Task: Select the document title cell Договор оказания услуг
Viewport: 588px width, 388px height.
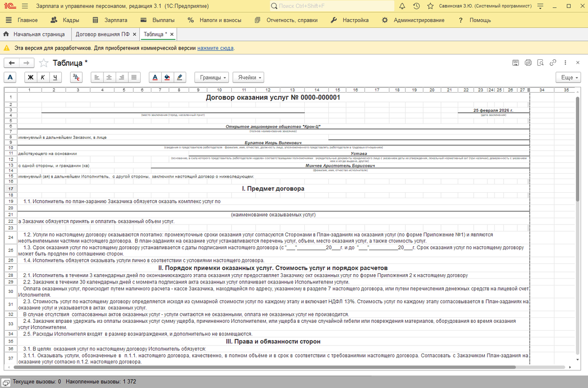Action: [273, 97]
